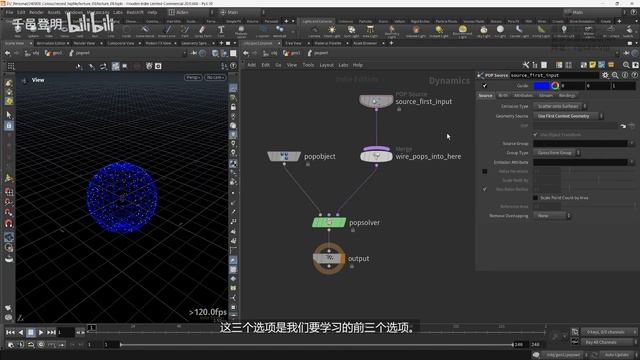Open the Remove Overlapping dropdown

point(552,216)
